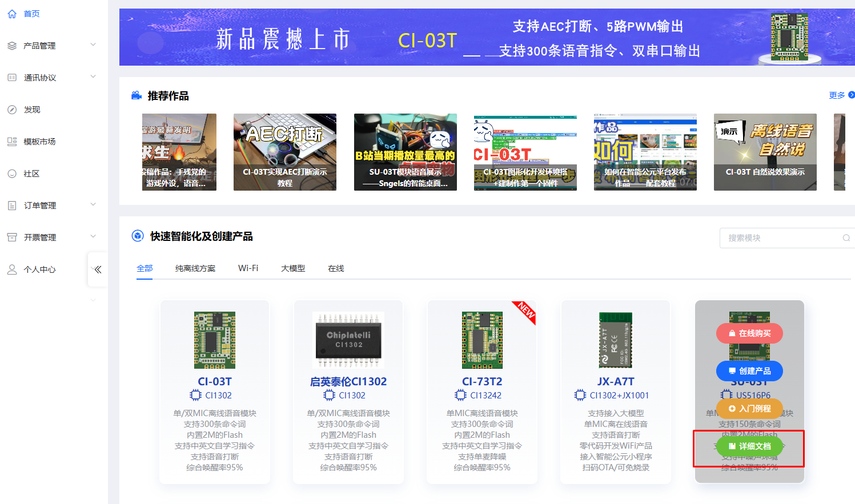Open the 如何在智能公元平台发布作品 thumbnail

click(x=645, y=152)
